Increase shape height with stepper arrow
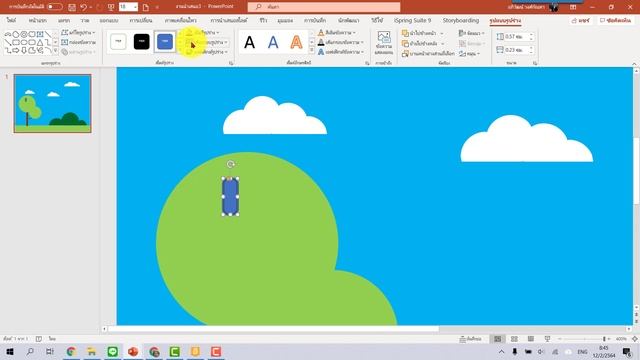The height and width of the screenshot is (360, 640). tap(531, 35)
